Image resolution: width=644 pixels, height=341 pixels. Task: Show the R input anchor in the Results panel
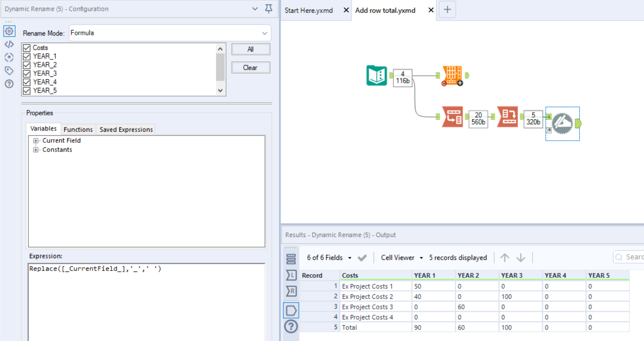[x=292, y=291]
